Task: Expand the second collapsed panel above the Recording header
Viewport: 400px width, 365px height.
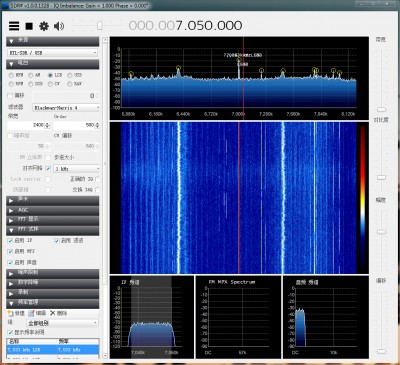Action: pyautogui.click(x=53, y=284)
